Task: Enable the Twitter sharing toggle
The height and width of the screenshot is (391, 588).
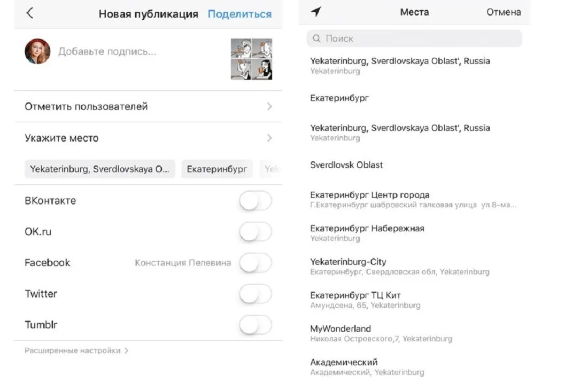Action: [255, 294]
